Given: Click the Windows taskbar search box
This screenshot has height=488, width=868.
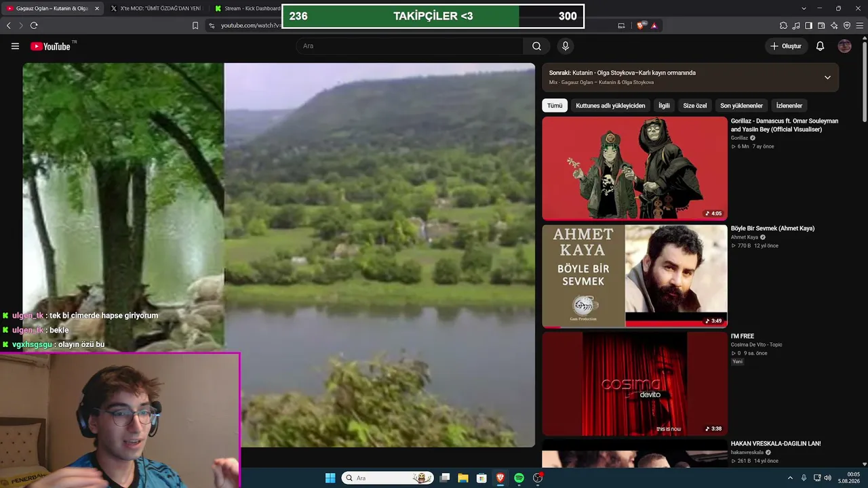Looking at the screenshot, I should pyautogui.click(x=387, y=478).
